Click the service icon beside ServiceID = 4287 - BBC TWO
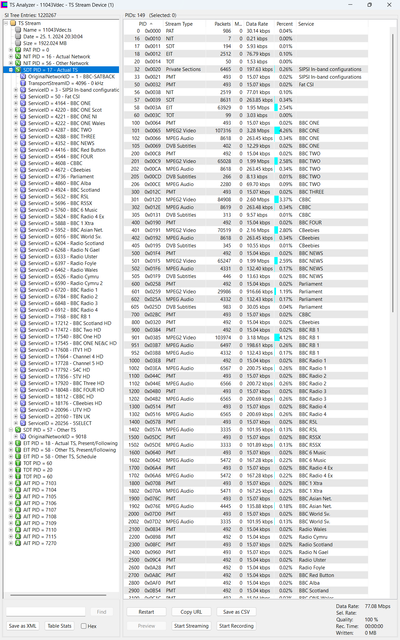400x640 pixels. point(23,130)
